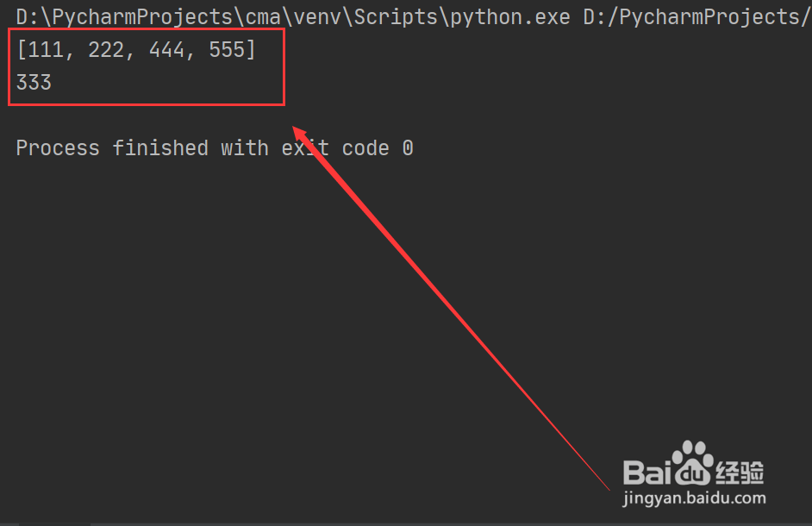
Task: Select the 444 value in the output list
Action: coord(166,50)
